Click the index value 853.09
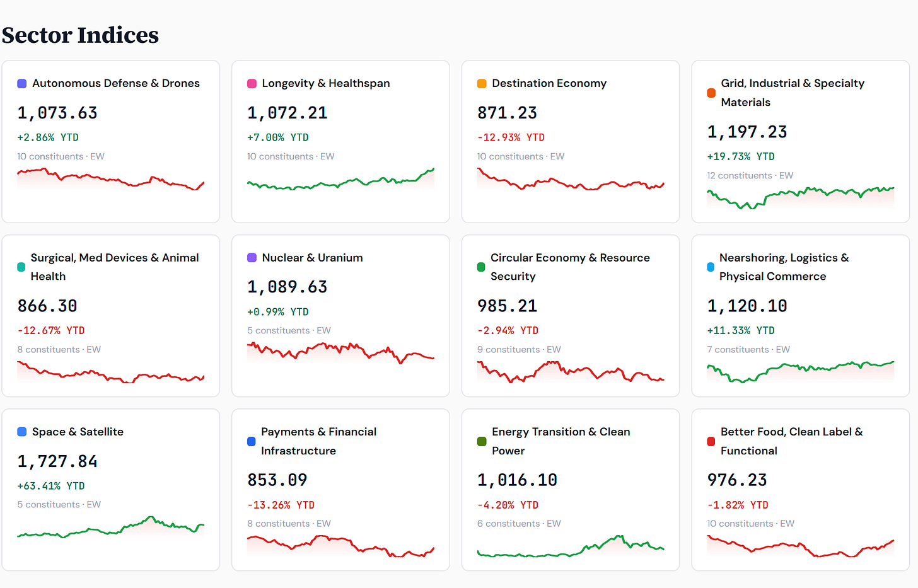This screenshot has height=588, width=918. pos(277,481)
